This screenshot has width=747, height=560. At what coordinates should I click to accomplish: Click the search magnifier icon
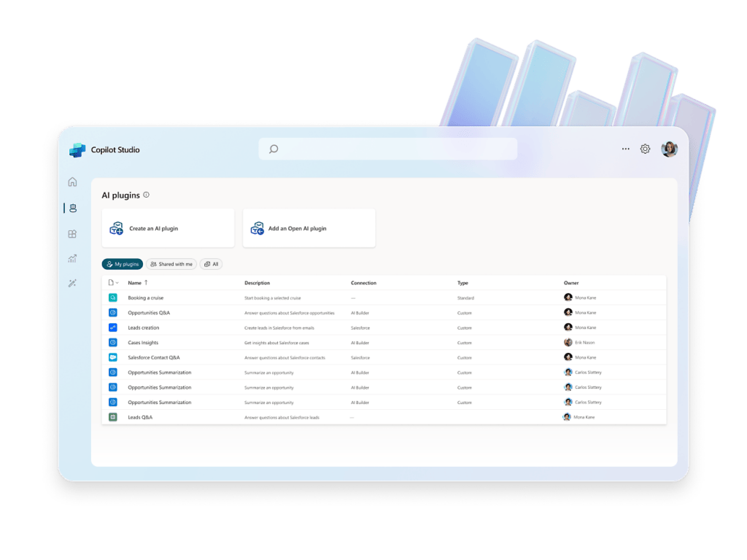tap(274, 149)
